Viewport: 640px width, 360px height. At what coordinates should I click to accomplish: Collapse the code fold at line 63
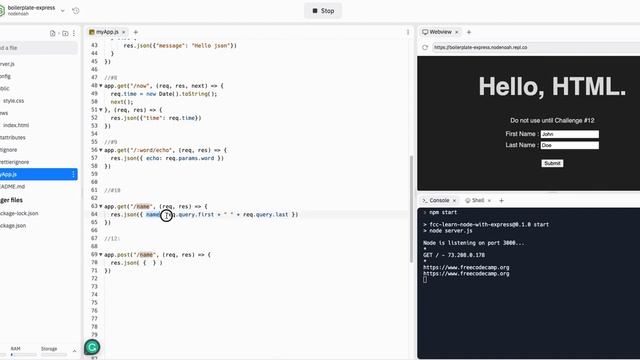pos(101,206)
